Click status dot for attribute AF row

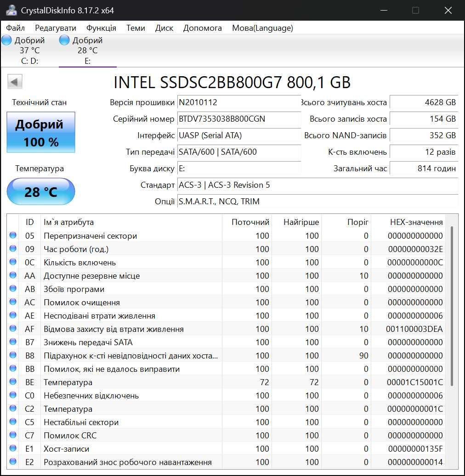pyautogui.click(x=13, y=329)
